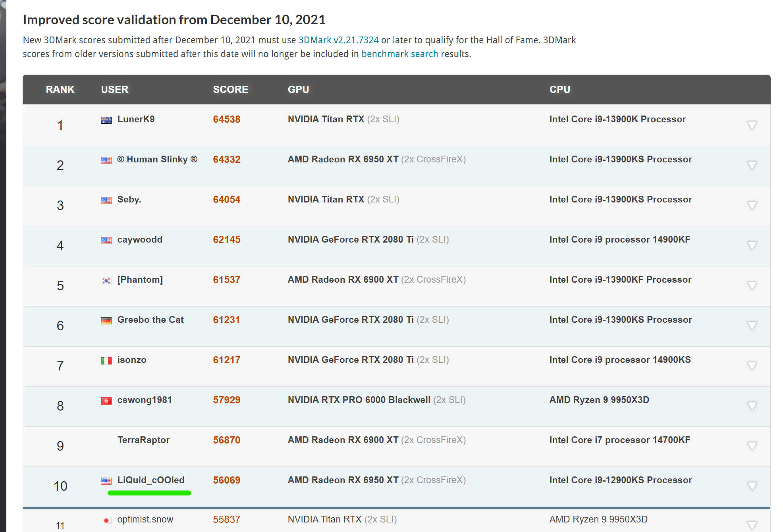Screen dimensions: 783x532
Task: Click CPU Intel Core i9-12900KS Processor
Action: [x=621, y=480]
